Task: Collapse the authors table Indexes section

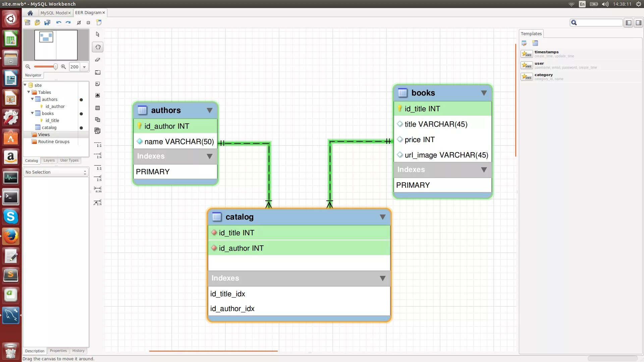Action: [209, 156]
